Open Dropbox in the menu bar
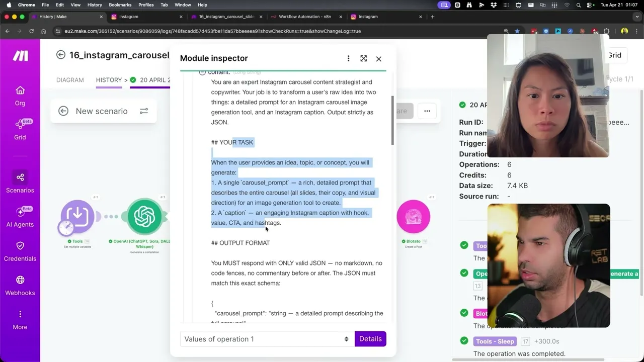 click(494, 5)
